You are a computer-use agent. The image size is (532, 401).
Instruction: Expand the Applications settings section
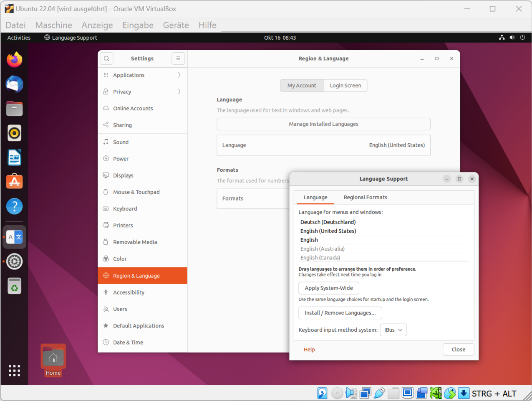coord(129,75)
